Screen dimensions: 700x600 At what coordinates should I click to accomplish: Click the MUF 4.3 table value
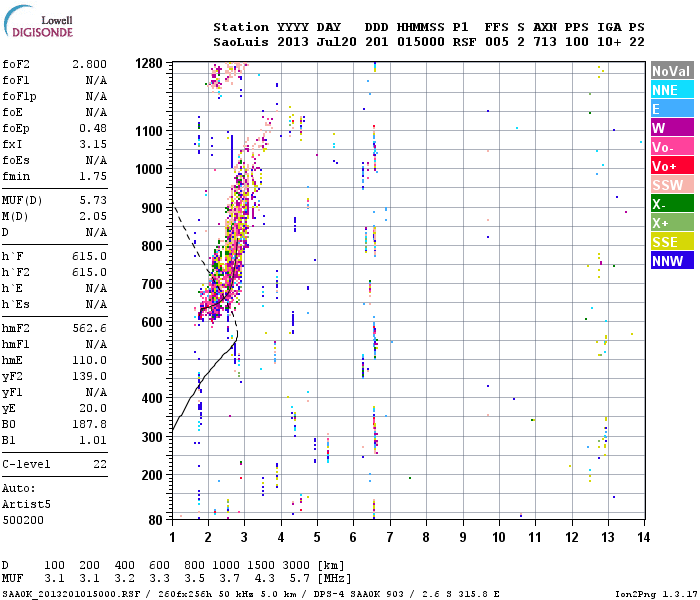265,579
